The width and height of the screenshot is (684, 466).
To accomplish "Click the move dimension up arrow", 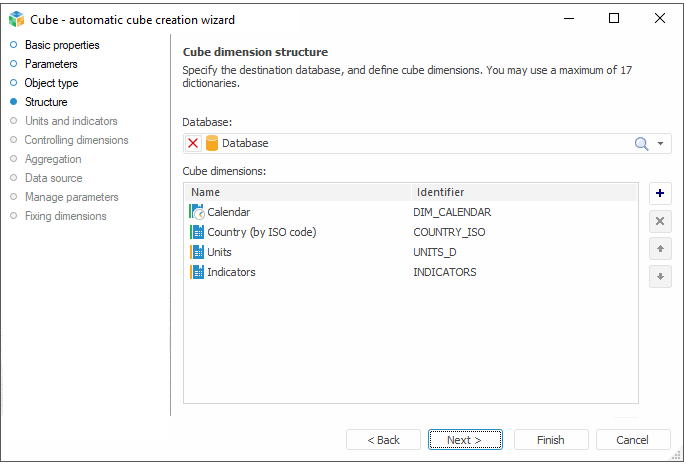I will pyautogui.click(x=660, y=249).
